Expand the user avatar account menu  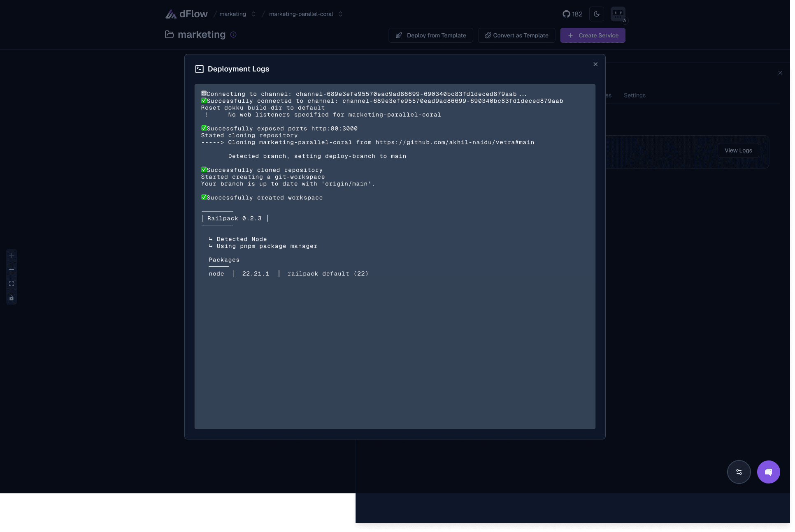(x=618, y=14)
